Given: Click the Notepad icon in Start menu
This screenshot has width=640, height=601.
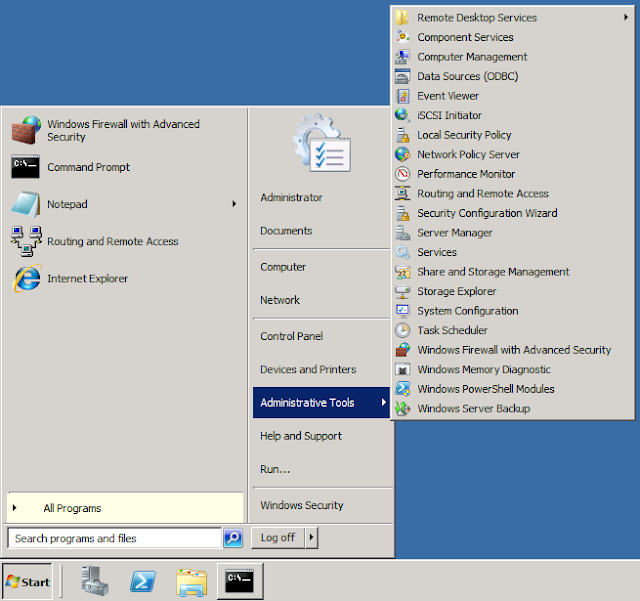Looking at the screenshot, I should [x=26, y=204].
